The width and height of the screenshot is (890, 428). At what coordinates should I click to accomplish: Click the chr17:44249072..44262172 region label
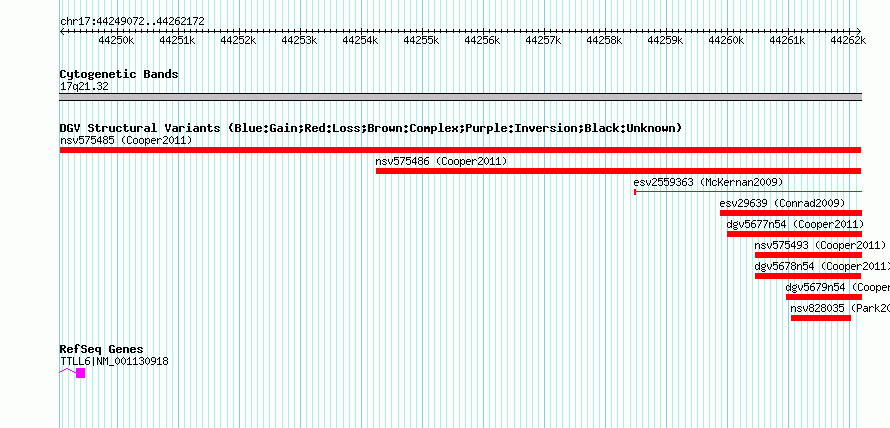click(x=132, y=22)
